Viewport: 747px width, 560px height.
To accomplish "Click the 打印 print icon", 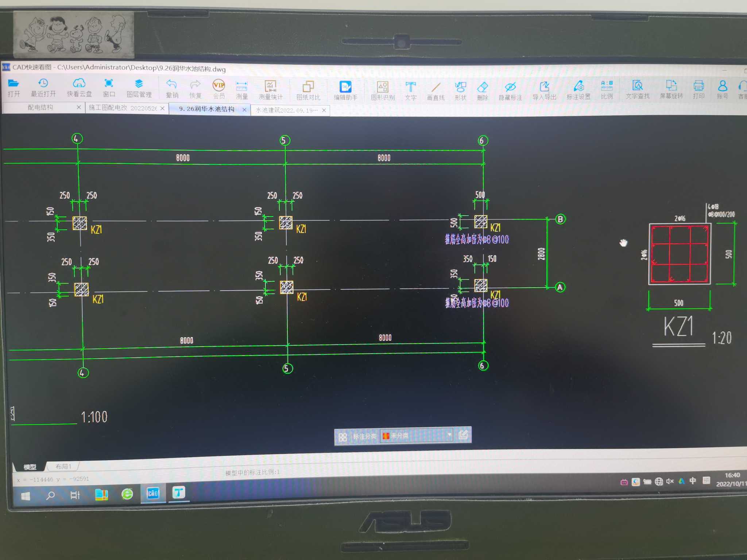I will [698, 90].
